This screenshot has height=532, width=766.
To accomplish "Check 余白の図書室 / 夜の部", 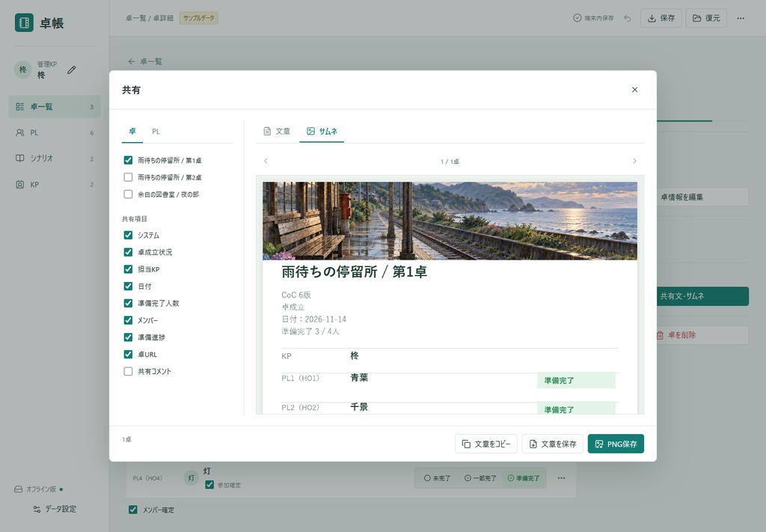I will (x=128, y=195).
